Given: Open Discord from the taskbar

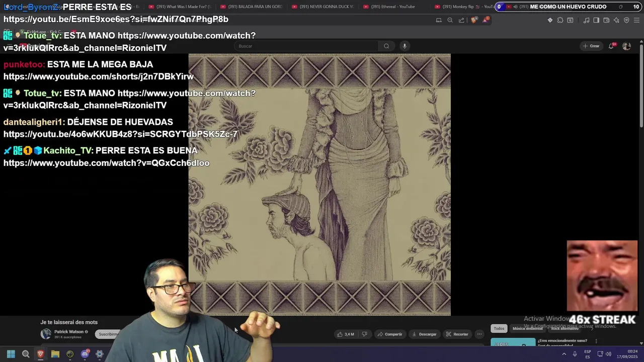Looking at the screenshot, I should [85, 354].
